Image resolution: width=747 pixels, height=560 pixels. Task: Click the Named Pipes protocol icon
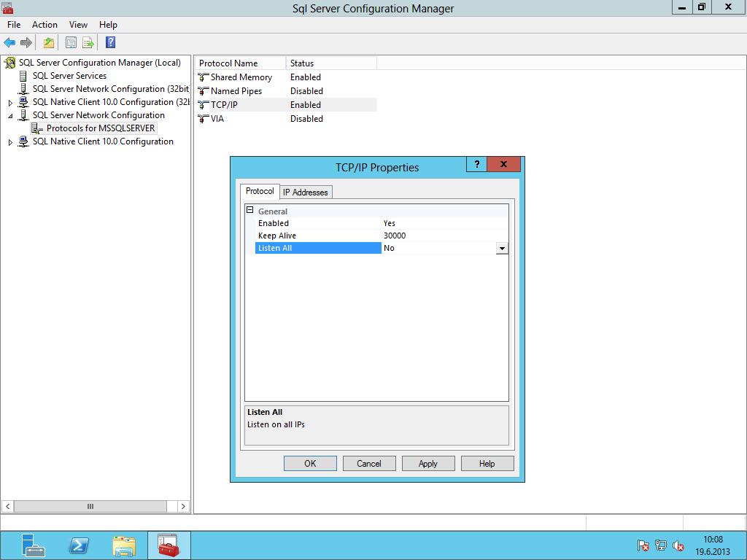pyautogui.click(x=204, y=91)
